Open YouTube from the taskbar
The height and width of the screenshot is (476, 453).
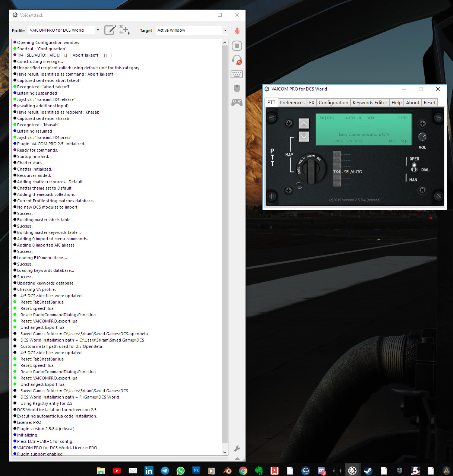click(x=117, y=471)
